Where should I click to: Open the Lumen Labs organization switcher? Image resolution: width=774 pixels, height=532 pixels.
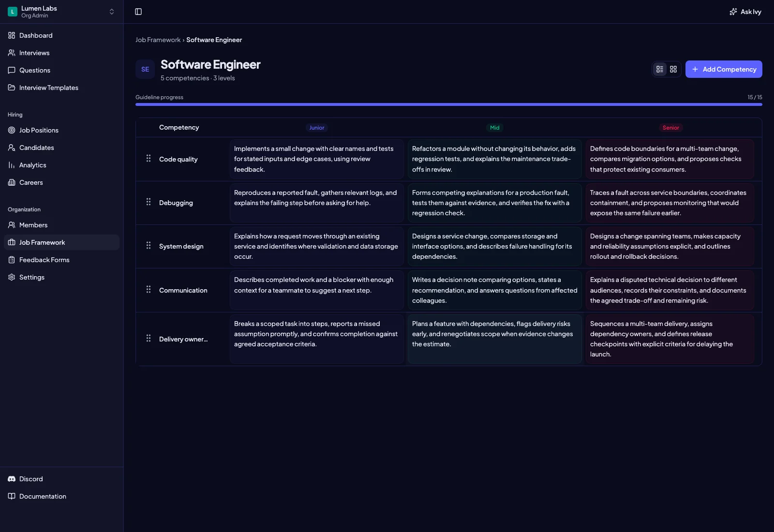pyautogui.click(x=62, y=12)
